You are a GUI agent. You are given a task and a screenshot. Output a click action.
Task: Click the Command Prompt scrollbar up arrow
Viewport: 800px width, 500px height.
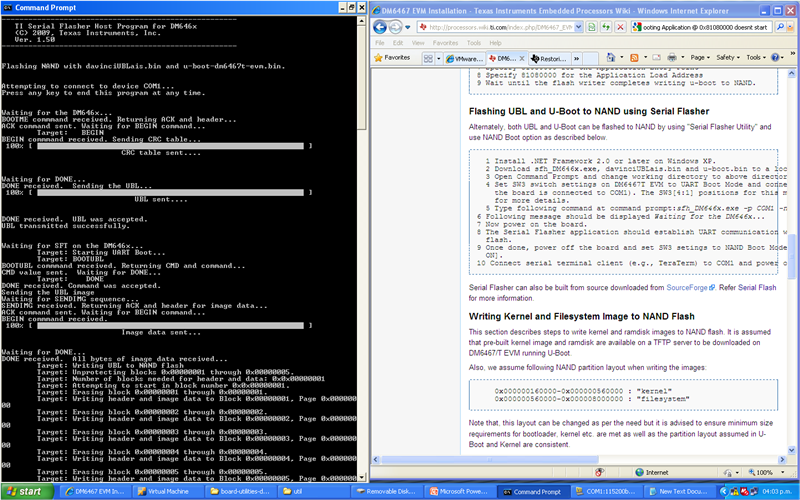[362, 21]
